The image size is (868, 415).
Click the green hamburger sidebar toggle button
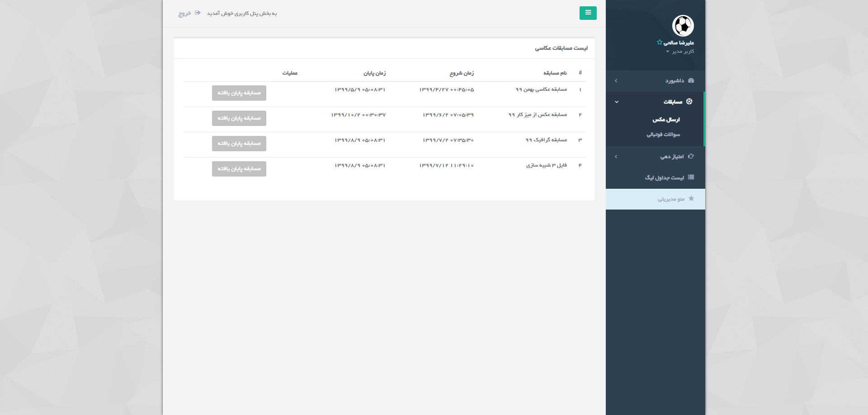(588, 13)
